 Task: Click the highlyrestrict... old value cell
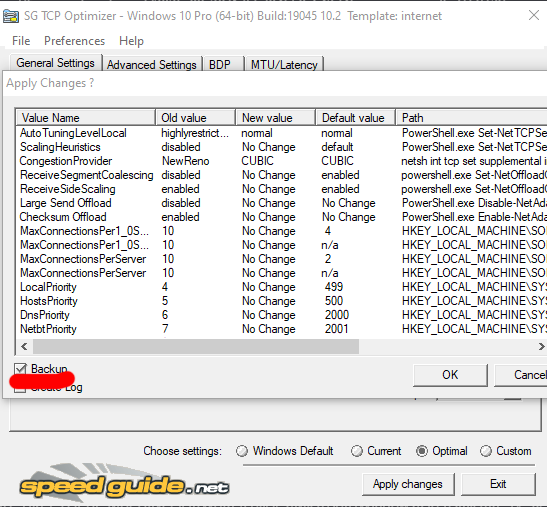coord(195,133)
